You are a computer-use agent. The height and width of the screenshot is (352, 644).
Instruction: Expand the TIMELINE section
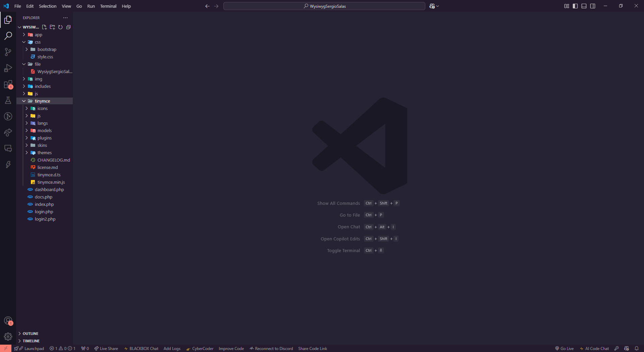point(45,341)
